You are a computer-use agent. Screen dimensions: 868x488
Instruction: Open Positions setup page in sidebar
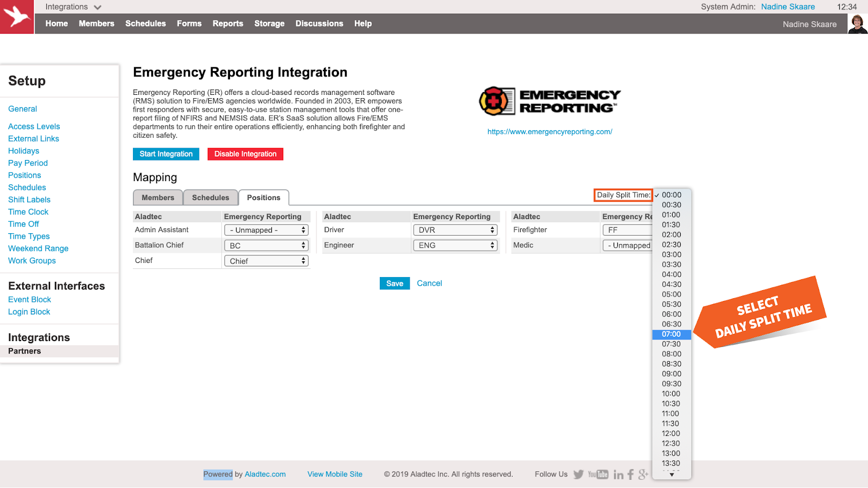(25, 175)
